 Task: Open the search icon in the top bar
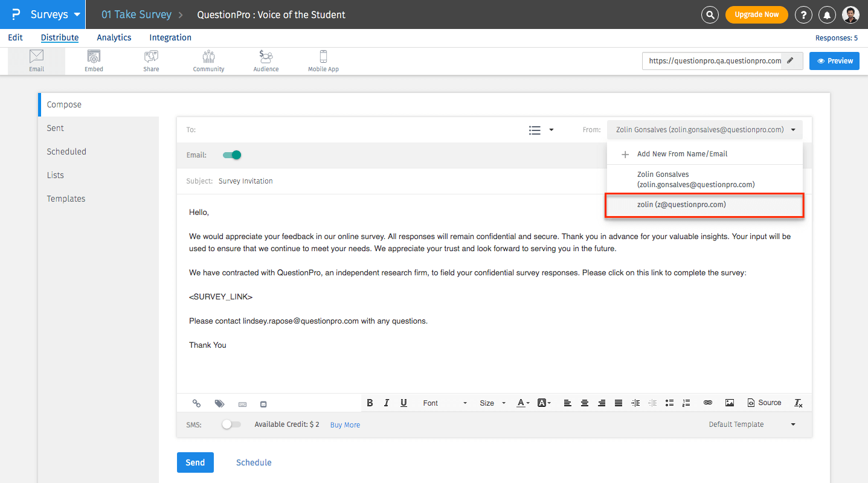click(710, 14)
